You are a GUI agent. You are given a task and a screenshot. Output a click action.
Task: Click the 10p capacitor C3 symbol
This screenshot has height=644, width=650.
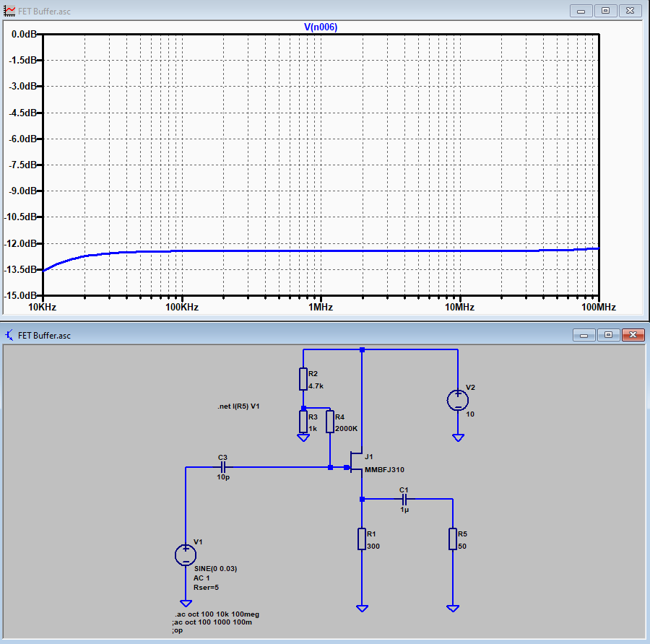pyautogui.click(x=222, y=467)
